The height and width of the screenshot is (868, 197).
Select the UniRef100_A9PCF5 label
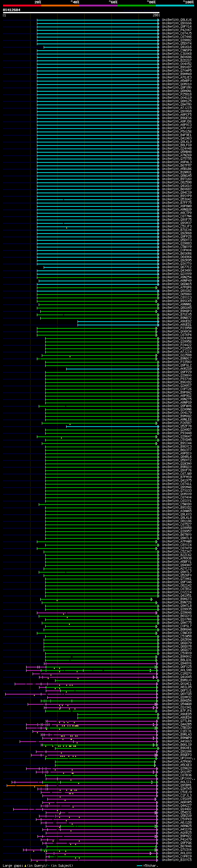177,115
